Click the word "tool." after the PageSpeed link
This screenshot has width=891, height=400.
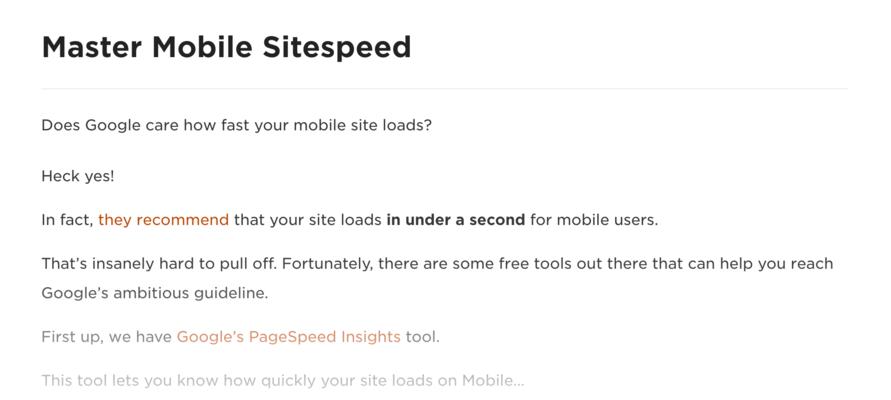point(423,337)
